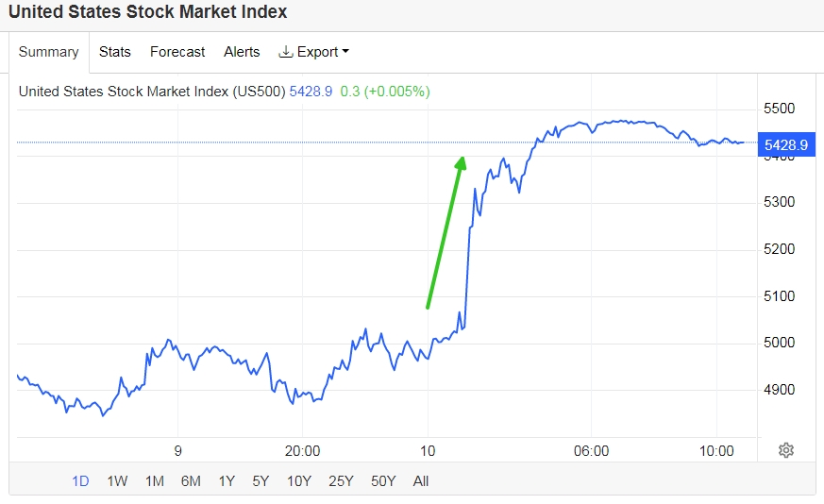Viewport: 824px width, 504px height.
Task: Select the 1D time range
Action: (81, 480)
